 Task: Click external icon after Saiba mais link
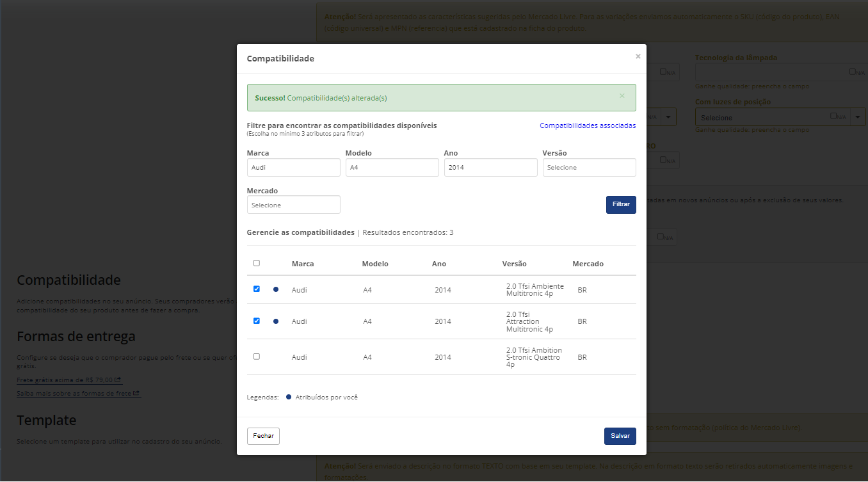[136, 393]
